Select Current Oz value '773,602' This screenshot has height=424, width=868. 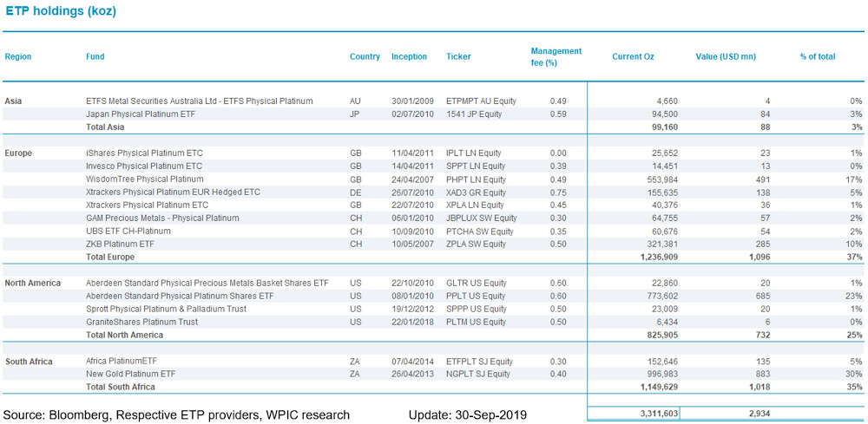(x=662, y=297)
